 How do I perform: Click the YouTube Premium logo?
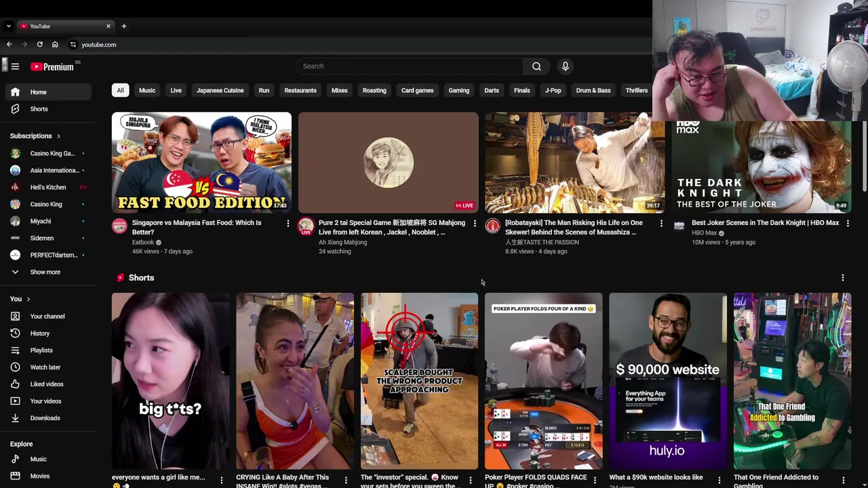tap(52, 66)
